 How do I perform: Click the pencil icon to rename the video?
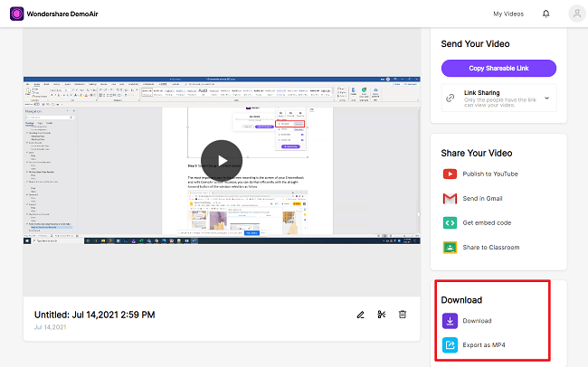coord(360,315)
